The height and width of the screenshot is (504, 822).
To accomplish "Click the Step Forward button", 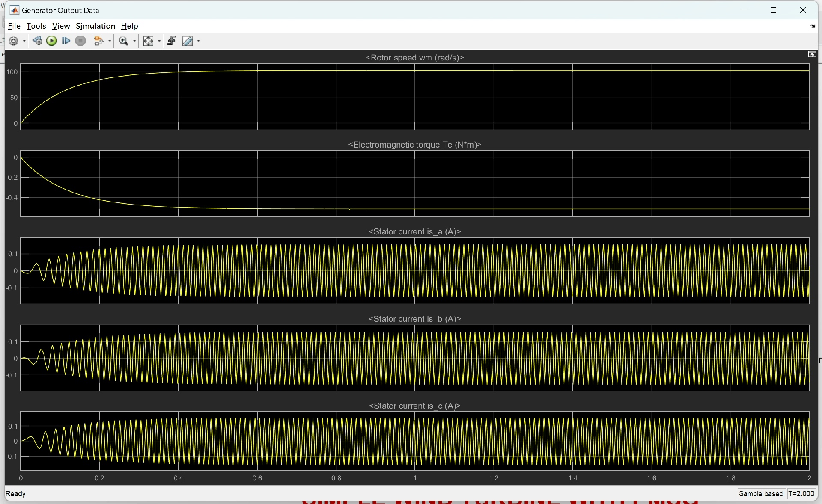I will (66, 41).
